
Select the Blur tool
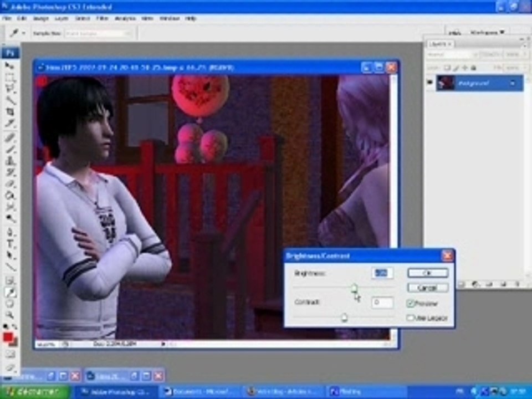pos(10,207)
